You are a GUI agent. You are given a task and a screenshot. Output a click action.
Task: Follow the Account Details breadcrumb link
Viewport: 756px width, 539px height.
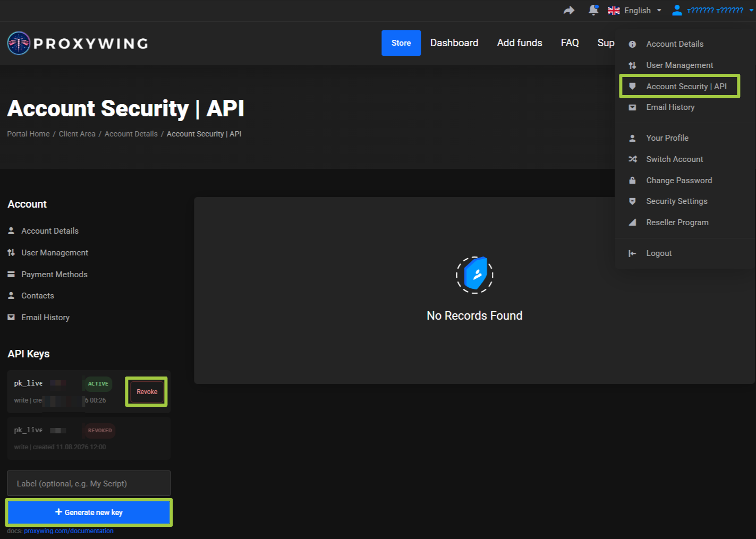(x=131, y=134)
